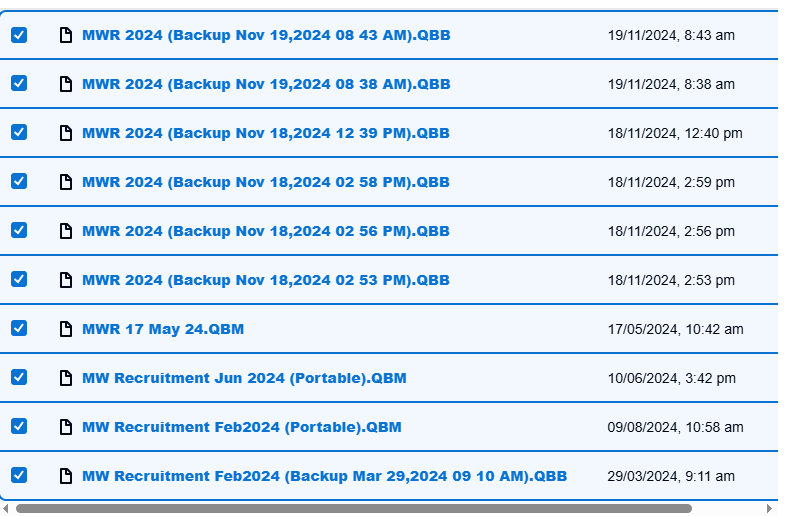Click file icon beside MW Recruitment Jun 2024 Portable

coord(66,378)
